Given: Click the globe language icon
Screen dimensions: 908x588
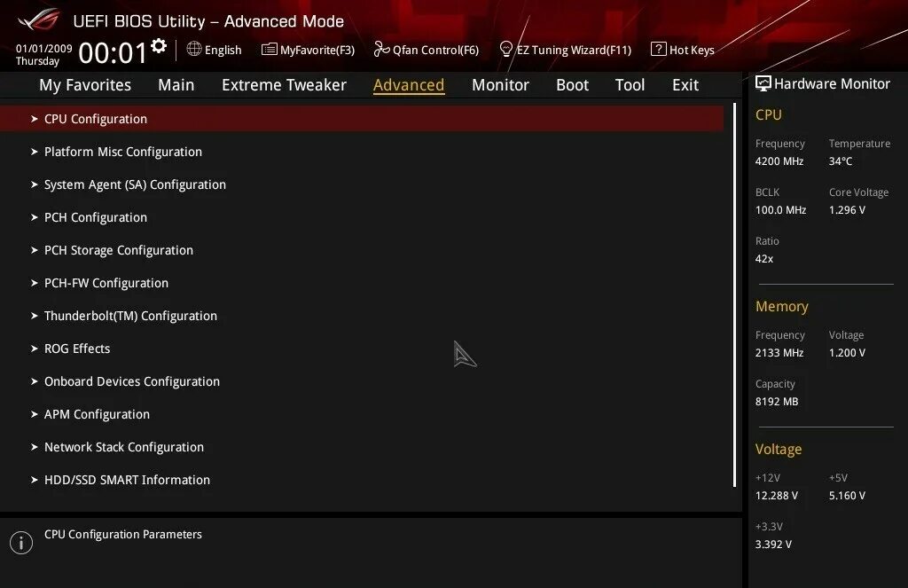Looking at the screenshot, I should click(194, 50).
